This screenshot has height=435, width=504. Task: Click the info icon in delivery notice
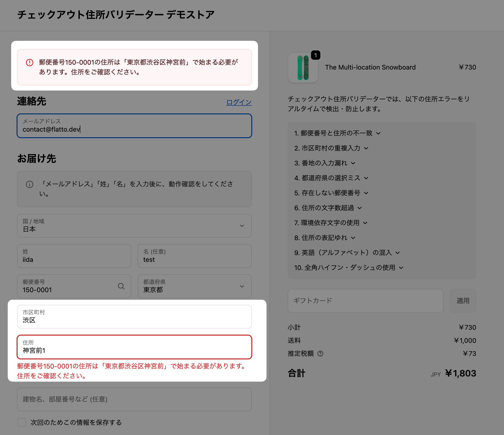[x=30, y=184]
